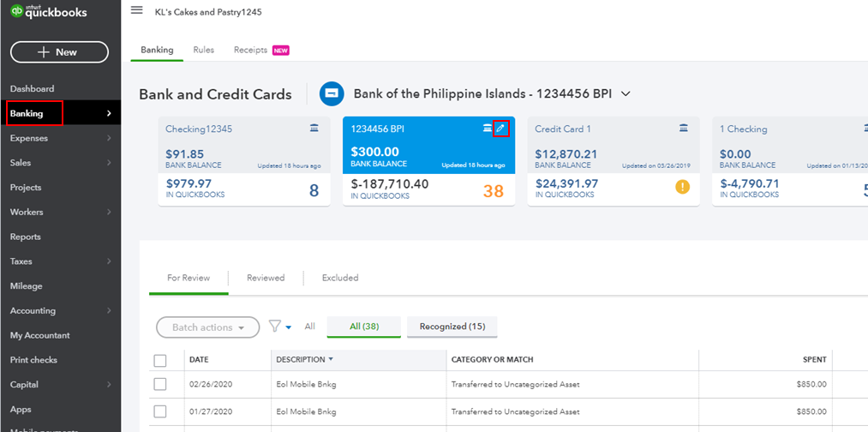Open Reports in the sidebar
This screenshot has width=868, height=432.
[26, 237]
